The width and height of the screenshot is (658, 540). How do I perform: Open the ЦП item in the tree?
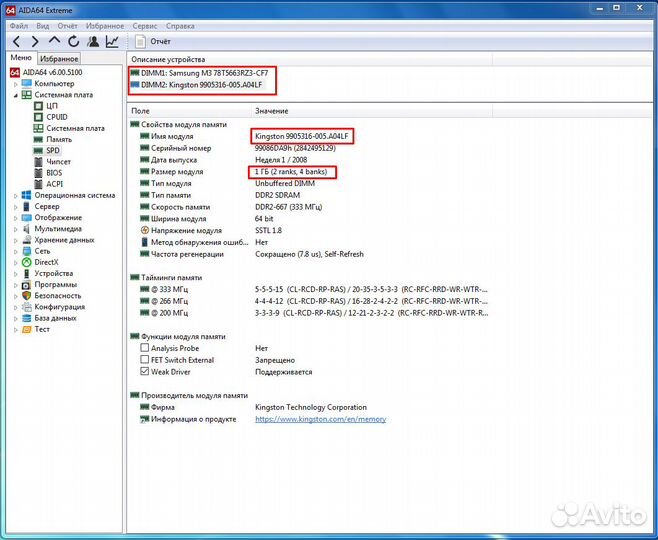46,106
